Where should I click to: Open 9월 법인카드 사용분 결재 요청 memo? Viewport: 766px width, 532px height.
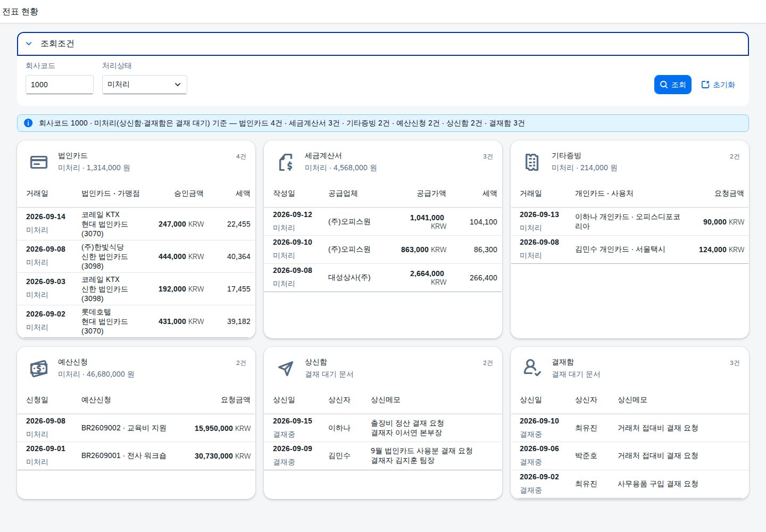(422, 451)
